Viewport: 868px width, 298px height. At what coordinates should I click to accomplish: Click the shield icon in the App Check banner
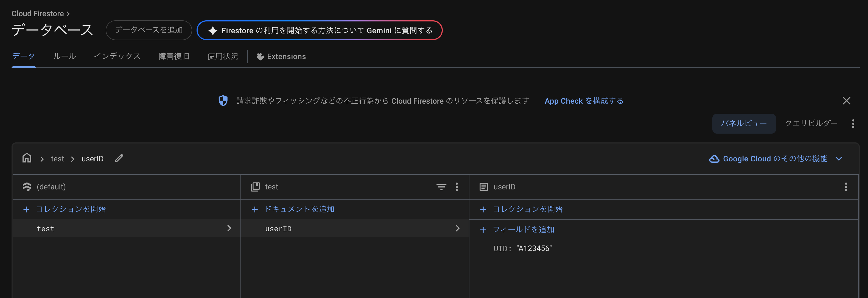223,100
